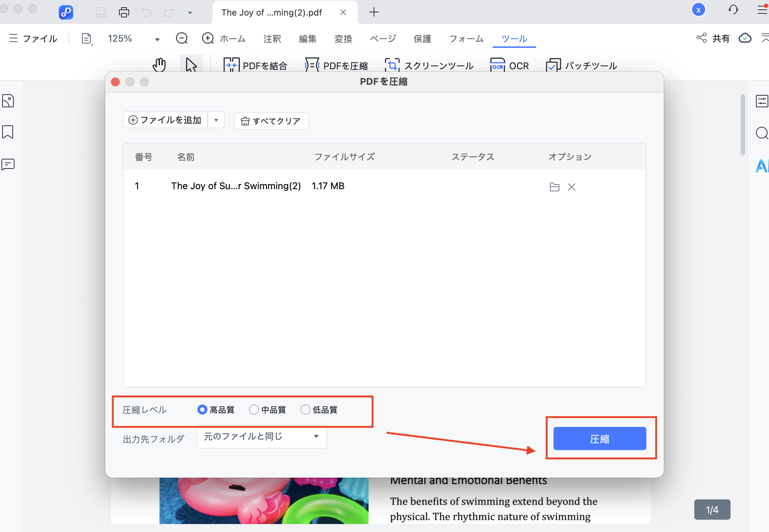The width and height of the screenshot is (769, 532).
Task: Open the PDFを結合 (Combine PDF) tool
Action: click(256, 65)
